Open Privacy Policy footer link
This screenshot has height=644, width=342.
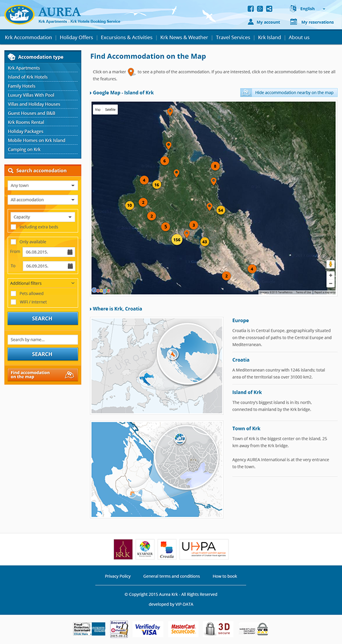(x=117, y=576)
